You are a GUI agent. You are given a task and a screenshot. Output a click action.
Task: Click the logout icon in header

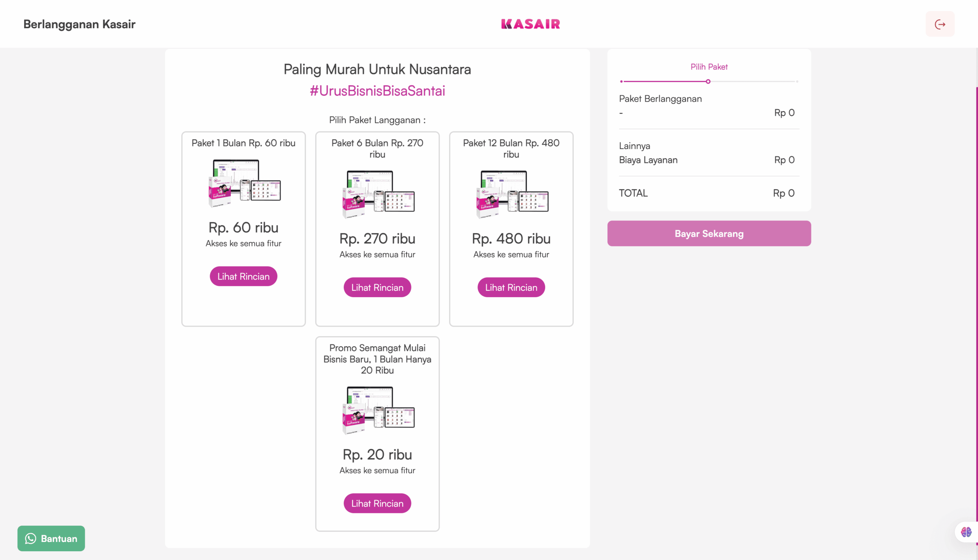coord(939,24)
